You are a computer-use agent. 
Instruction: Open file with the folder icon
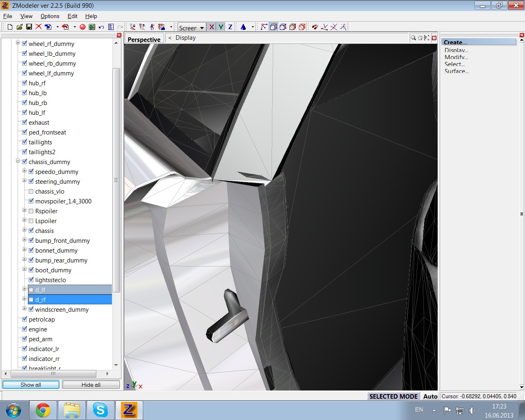pyautogui.click(x=19, y=27)
